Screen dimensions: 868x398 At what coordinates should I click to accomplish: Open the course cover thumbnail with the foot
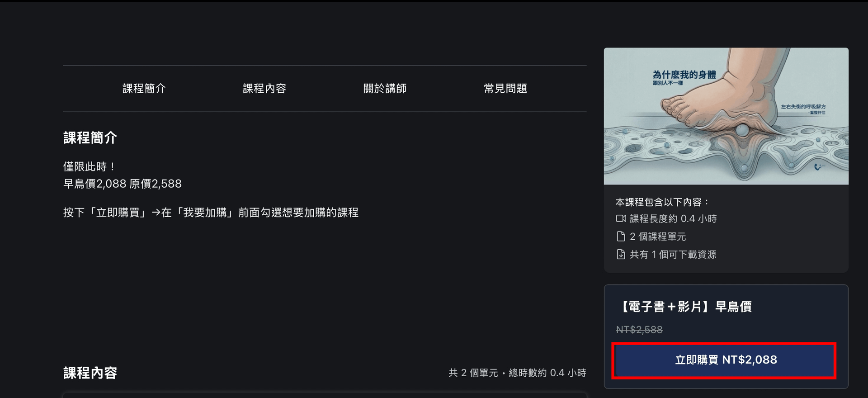coord(726,116)
